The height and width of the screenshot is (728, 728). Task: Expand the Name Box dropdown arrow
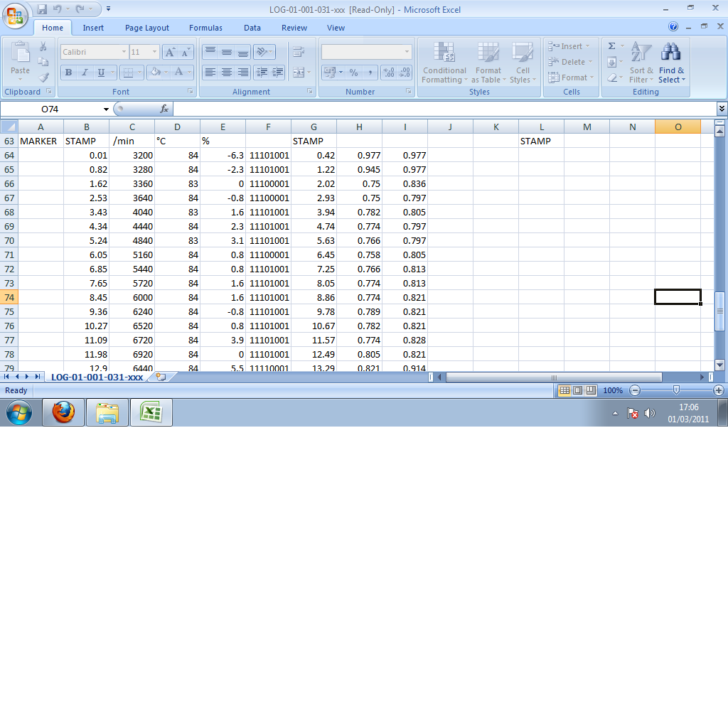pos(107,109)
